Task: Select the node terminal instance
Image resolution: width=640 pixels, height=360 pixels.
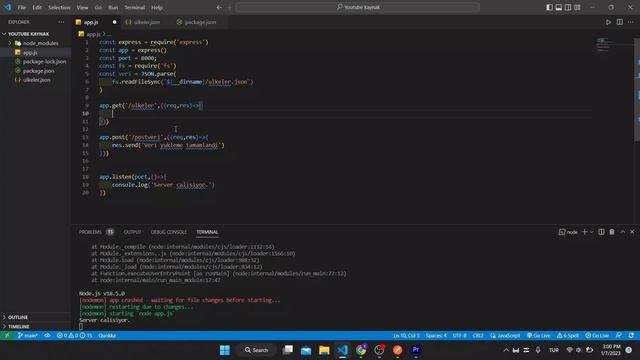Action: pyautogui.click(x=568, y=232)
